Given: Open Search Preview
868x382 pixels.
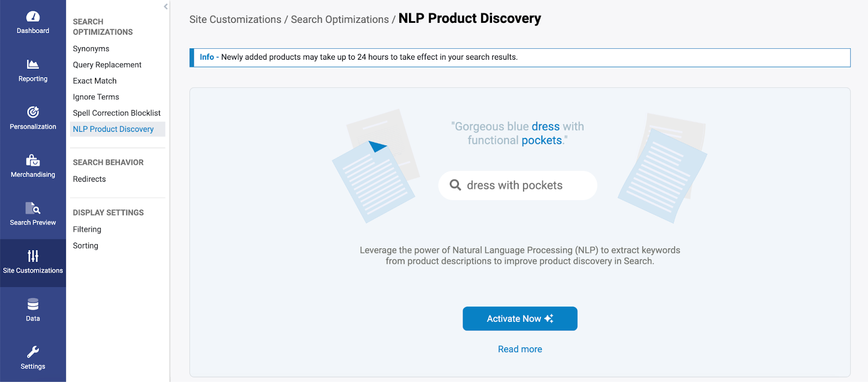Looking at the screenshot, I should [33, 214].
